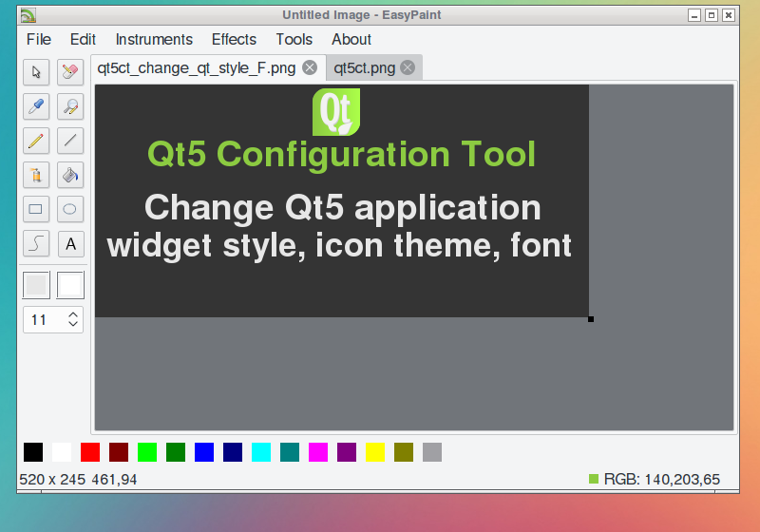Pick the white palette color
The width and height of the screenshot is (760, 532).
coord(62,452)
